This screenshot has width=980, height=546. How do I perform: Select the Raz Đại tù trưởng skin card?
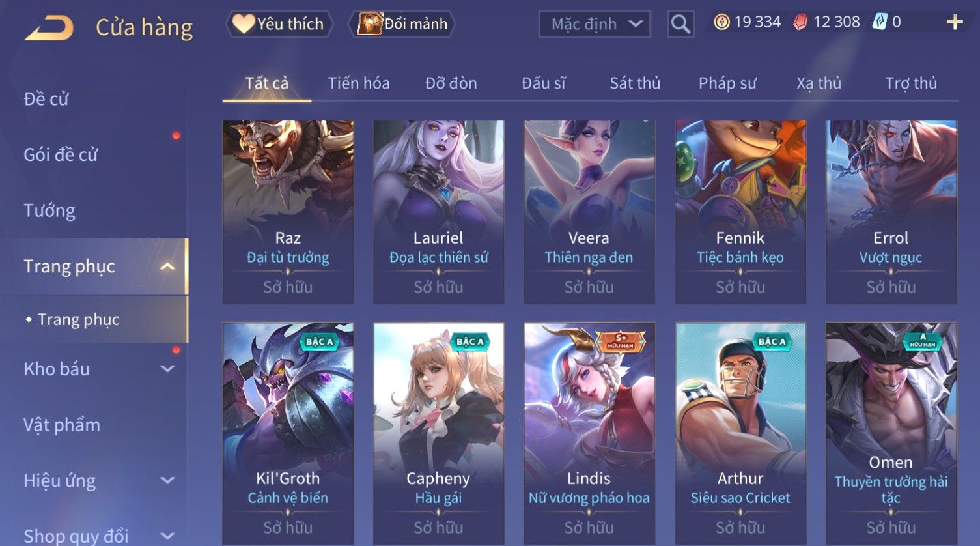coord(288,212)
